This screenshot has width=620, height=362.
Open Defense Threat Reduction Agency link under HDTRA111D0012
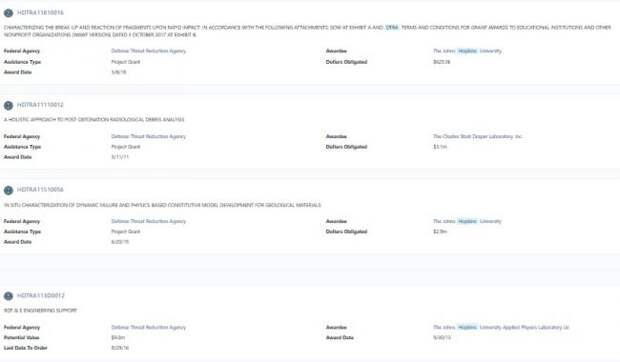point(148,327)
